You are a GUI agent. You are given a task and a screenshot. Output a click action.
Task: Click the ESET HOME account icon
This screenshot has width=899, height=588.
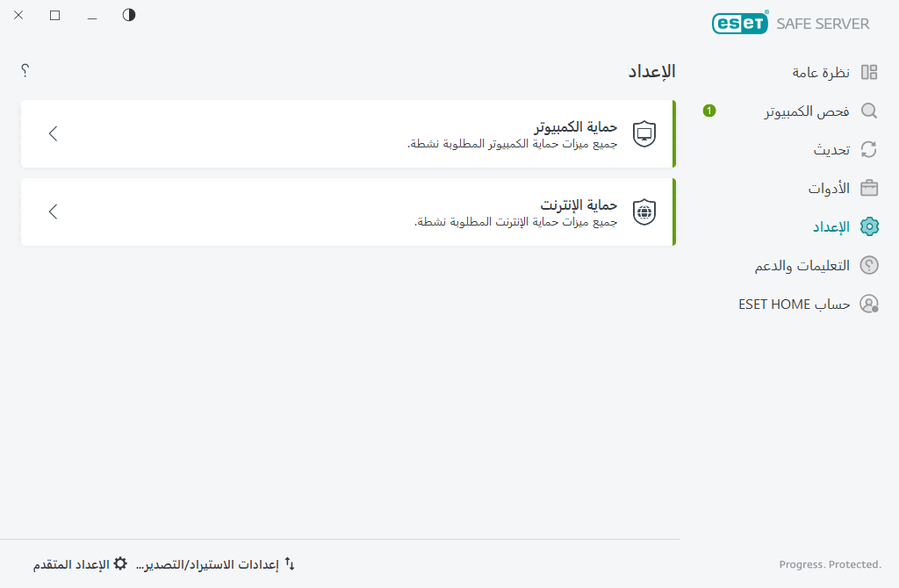point(869,304)
